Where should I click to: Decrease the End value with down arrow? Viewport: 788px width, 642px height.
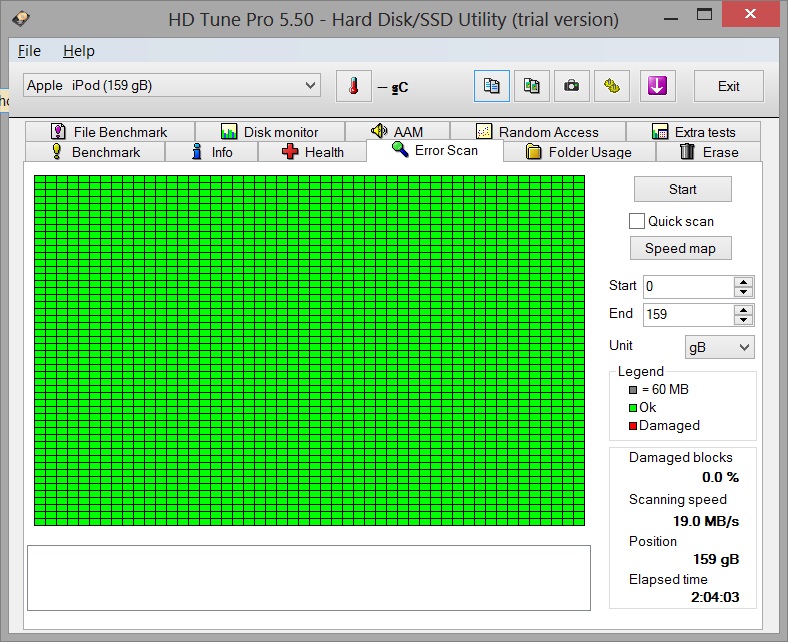[743, 319]
